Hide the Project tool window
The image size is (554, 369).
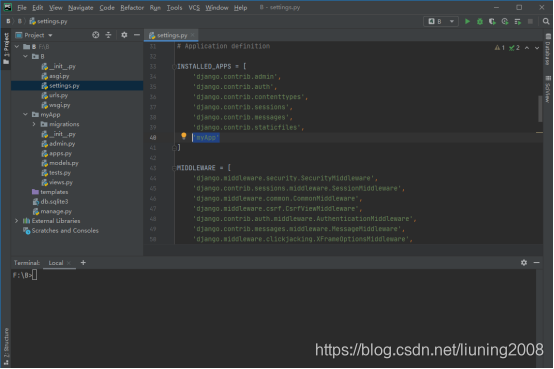pos(137,35)
